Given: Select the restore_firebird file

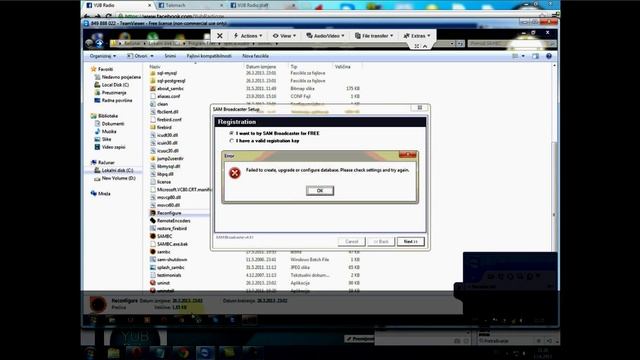Looking at the screenshot, I should tap(169, 229).
